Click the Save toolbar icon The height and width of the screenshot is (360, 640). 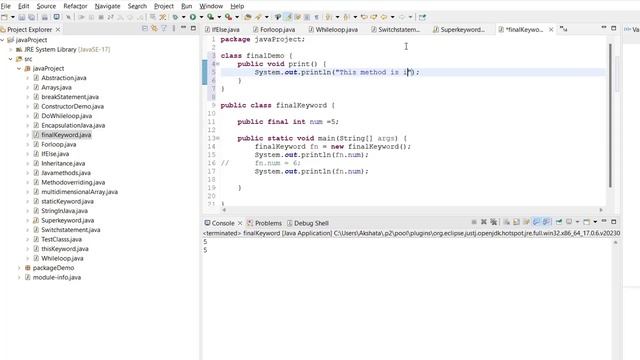pos(22,17)
